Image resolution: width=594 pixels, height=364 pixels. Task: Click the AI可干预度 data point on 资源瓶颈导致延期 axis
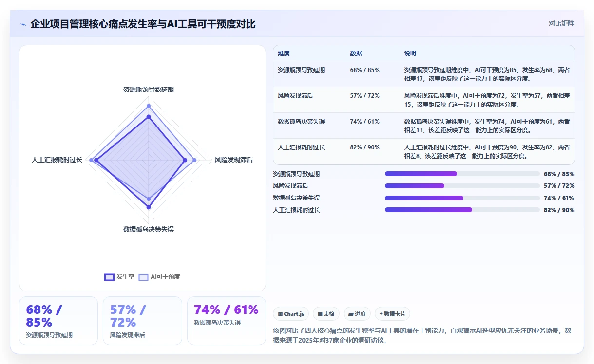tap(149, 106)
